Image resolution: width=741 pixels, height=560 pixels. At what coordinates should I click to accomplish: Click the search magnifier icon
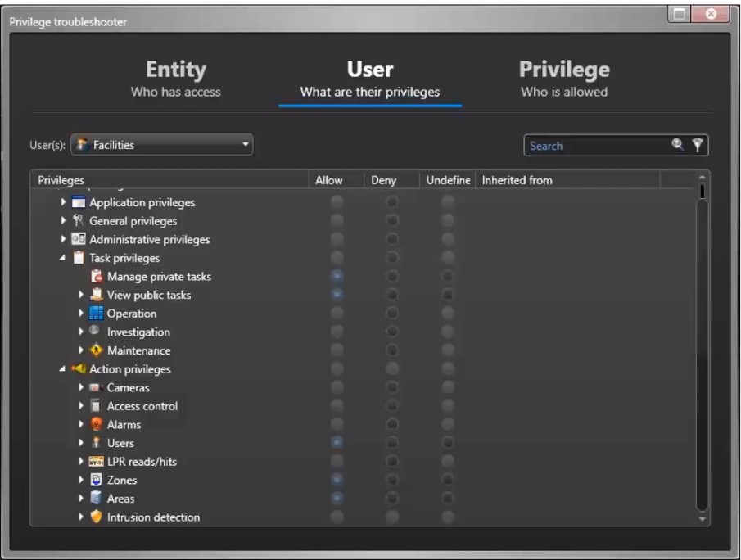point(677,145)
